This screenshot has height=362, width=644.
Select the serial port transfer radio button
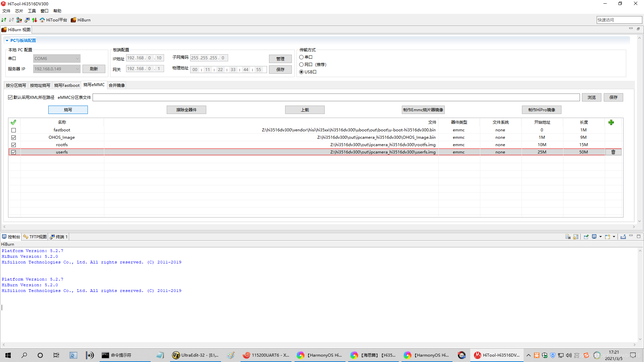[x=302, y=57]
